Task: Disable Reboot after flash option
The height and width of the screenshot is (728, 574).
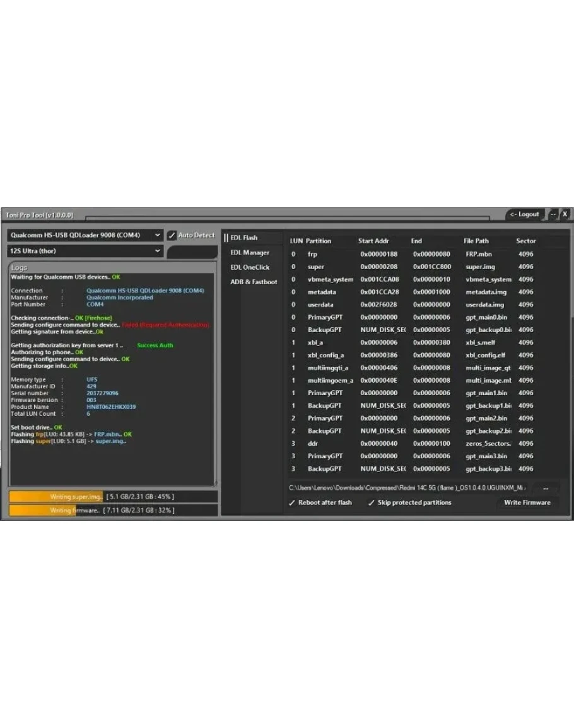Action: click(x=293, y=503)
